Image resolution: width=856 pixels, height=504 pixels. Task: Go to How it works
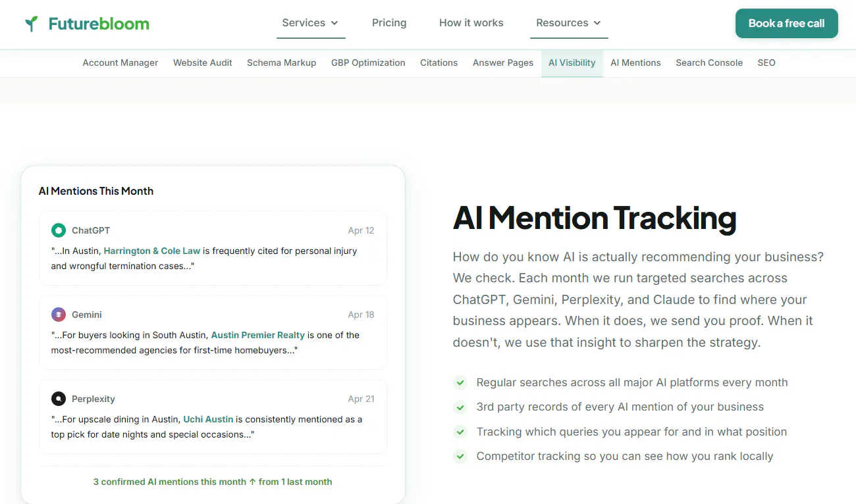pyautogui.click(x=471, y=23)
